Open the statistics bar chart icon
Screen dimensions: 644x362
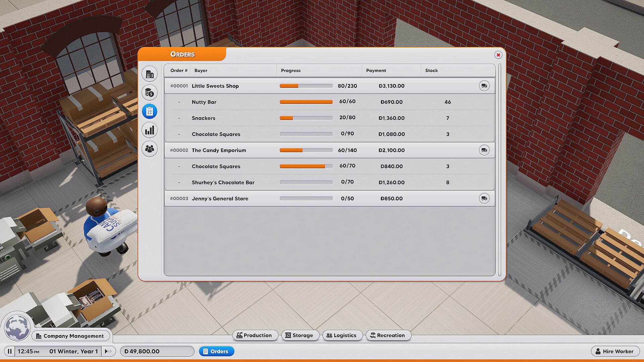150,130
